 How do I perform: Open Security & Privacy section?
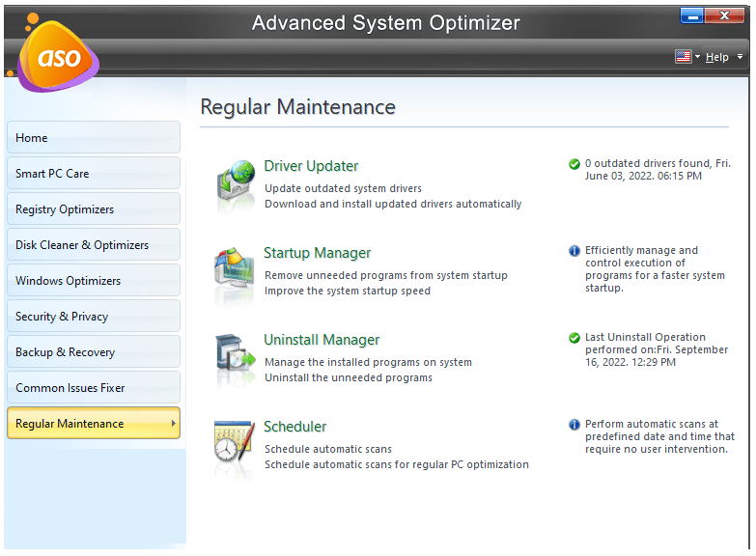click(x=94, y=316)
